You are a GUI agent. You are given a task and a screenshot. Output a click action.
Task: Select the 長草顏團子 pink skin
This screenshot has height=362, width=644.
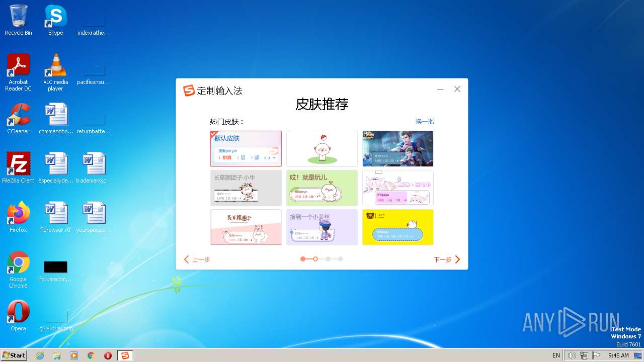[x=246, y=227]
